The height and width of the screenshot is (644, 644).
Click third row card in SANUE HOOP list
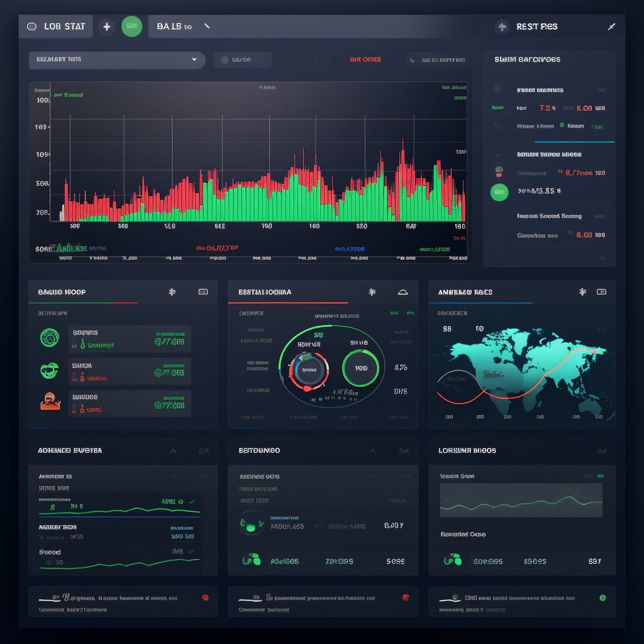point(130,403)
